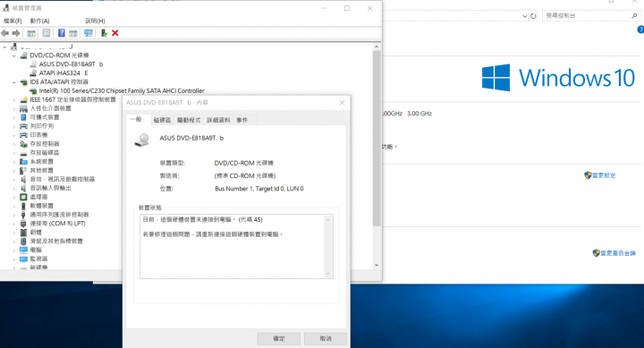Click the device status box scroll-down arrow
Image resolution: width=644 pixels, height=348 pixels.
327,274
